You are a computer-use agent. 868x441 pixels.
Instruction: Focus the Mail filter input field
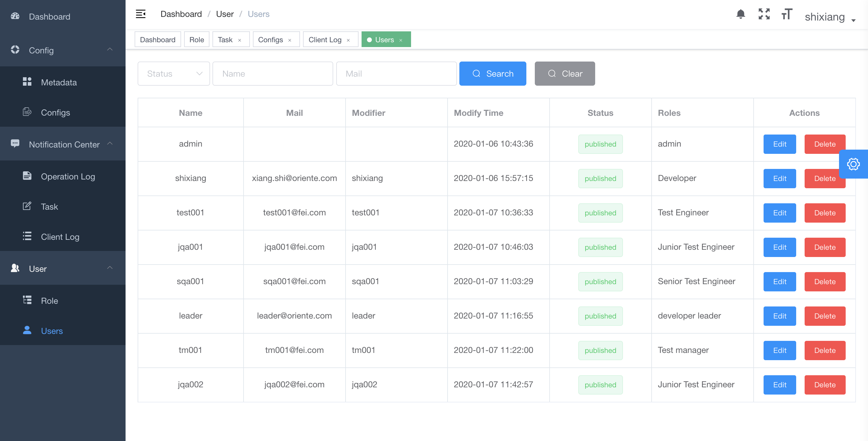[x=396, y=73]
